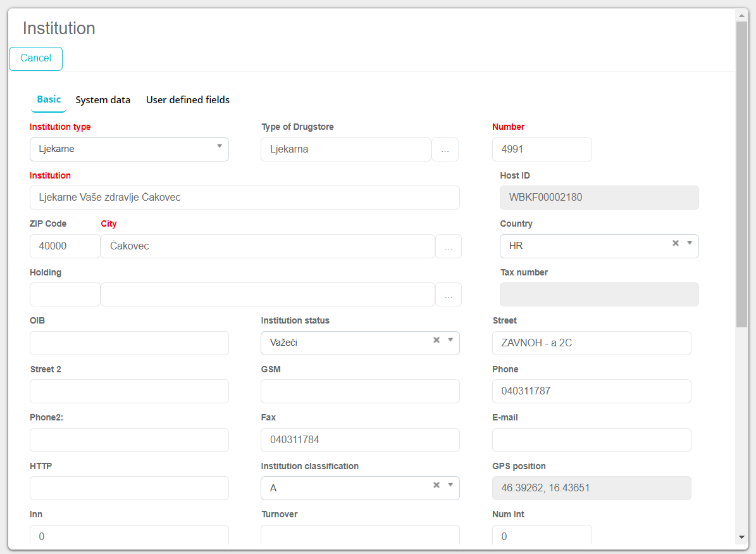Open Type of Drugstore lookup ellipsis button
This screenshot has width=756, height=554.
pyautogui.click(x=445, y=150)
